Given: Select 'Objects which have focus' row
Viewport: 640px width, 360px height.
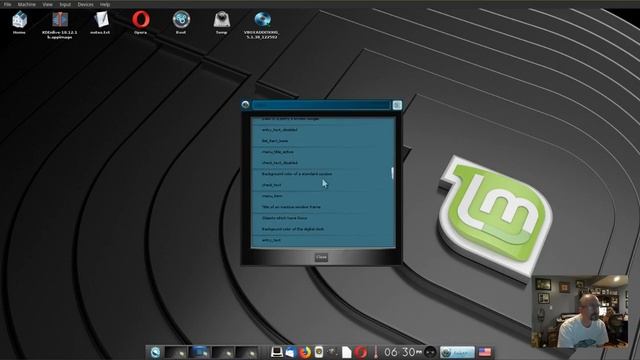Looking at the screenshot, I should pyautogui.click(x=322, y=218).
